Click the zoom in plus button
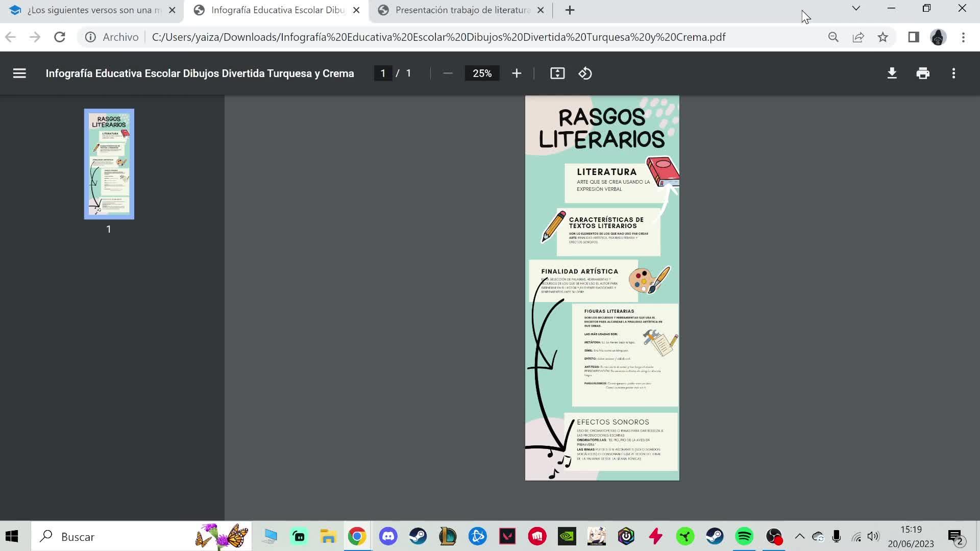The height and width of the screenshot is (551, 980). [x=517, y=73]
